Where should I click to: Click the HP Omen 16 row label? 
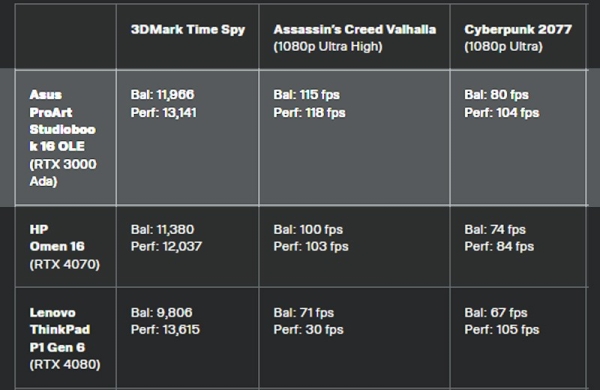(65, 247)
